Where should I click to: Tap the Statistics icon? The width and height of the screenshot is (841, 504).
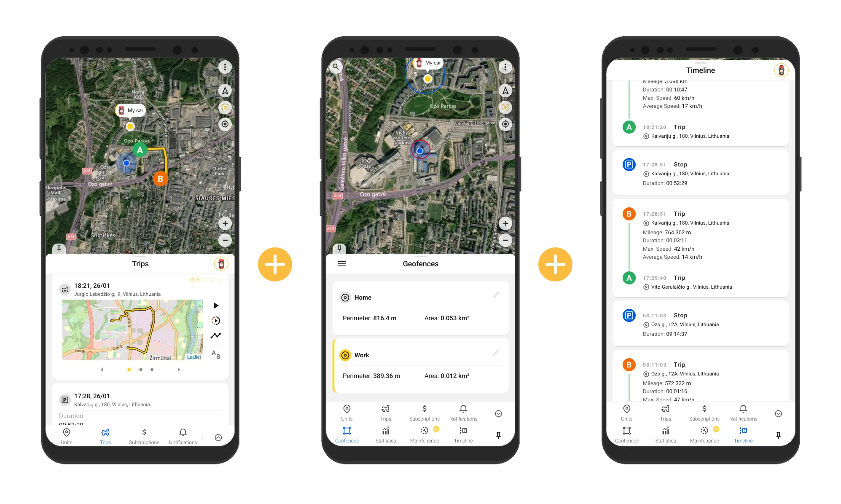[x=384, y=435]
